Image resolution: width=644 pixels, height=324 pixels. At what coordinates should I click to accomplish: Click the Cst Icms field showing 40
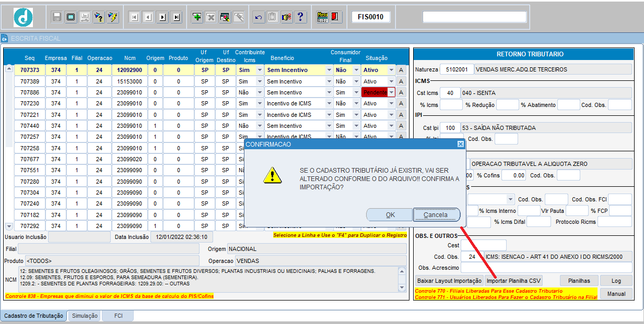point(450,93)
